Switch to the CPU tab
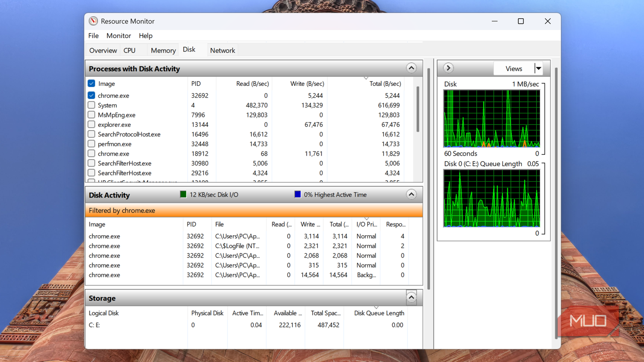Image resolution: width=644 pixels, height=362 pixels. [130, 50]
